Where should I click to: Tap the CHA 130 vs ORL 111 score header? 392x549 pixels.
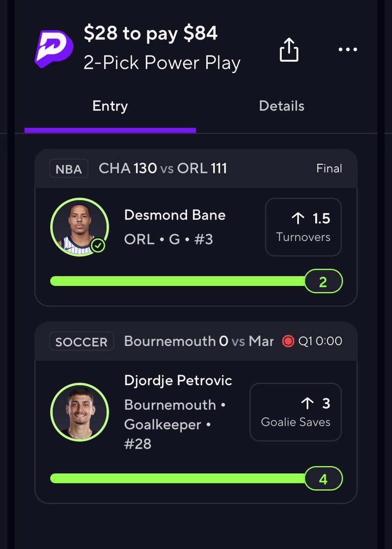[x=163, y=168]
